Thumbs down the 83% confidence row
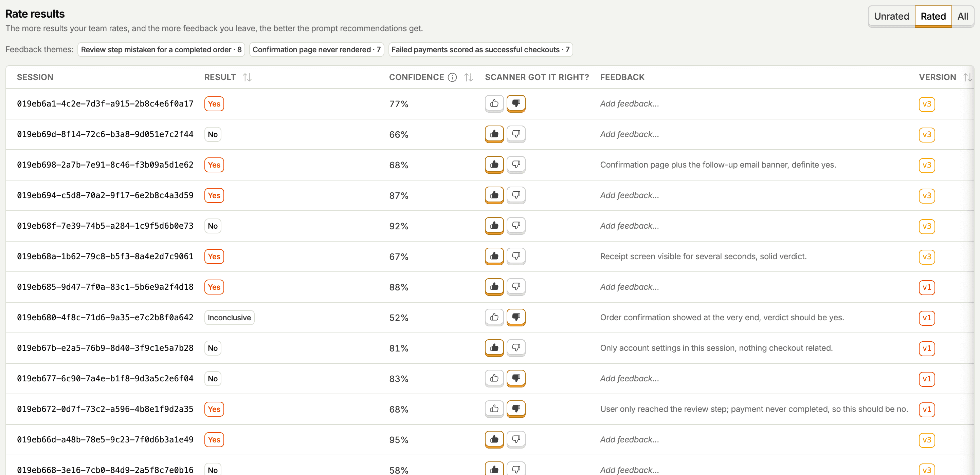The image size is (980, 475). 516,379
